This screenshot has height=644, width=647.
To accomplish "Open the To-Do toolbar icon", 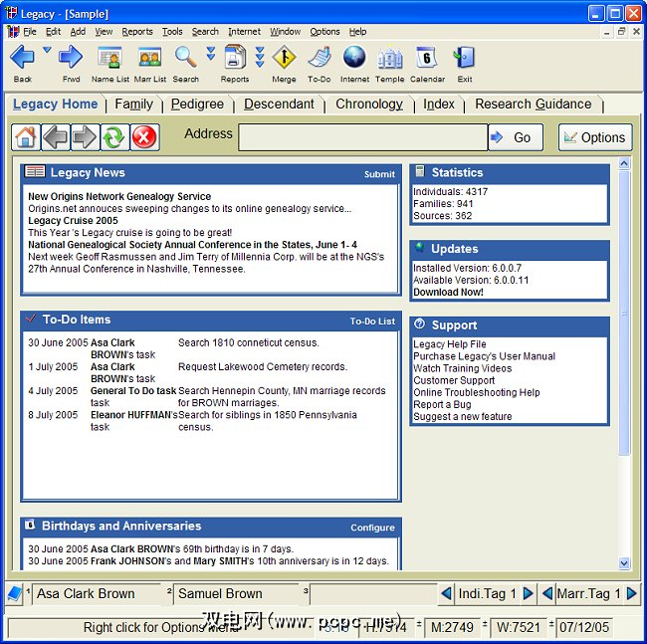I will coord(320,58).
